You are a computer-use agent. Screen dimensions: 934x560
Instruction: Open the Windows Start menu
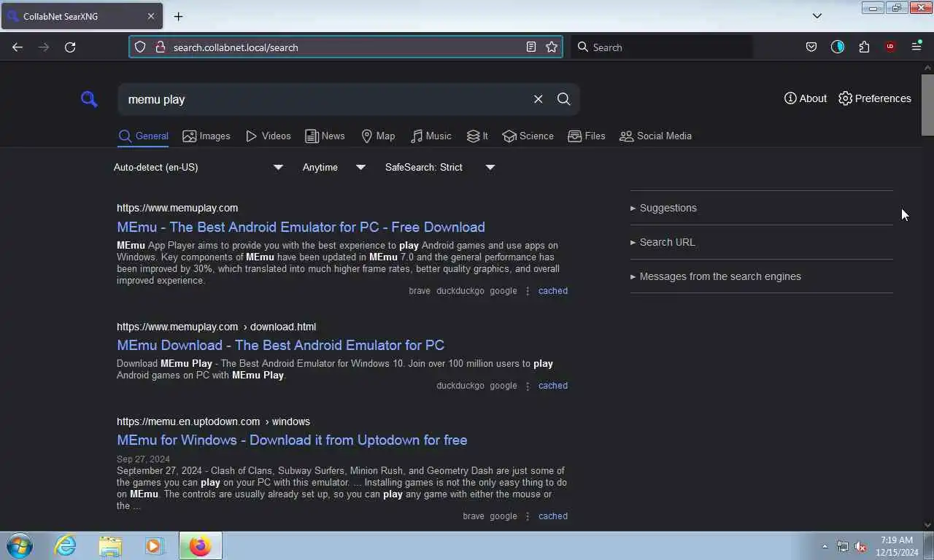click(x=19, y=545)
